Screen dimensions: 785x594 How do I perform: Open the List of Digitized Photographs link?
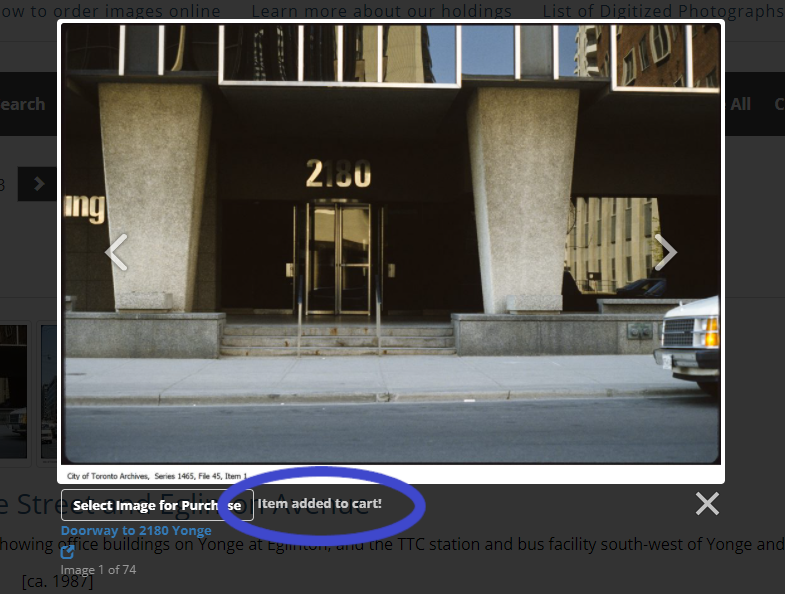click(663, 11)
